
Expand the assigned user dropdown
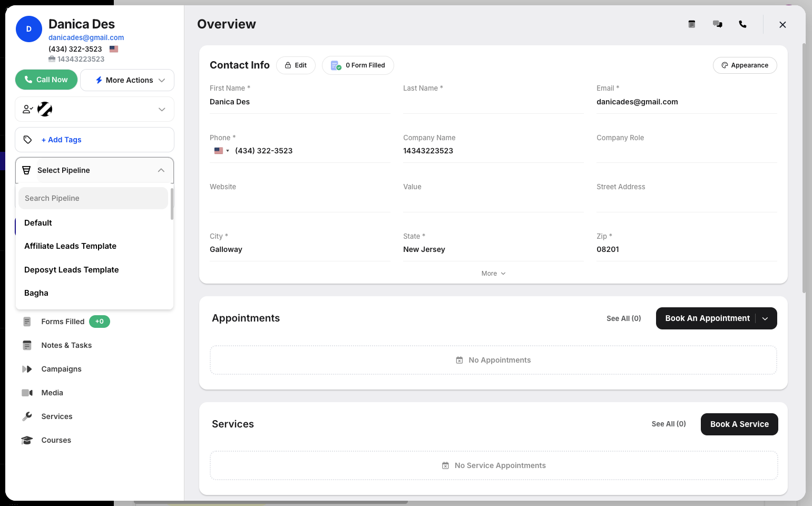tap(162, 109)
